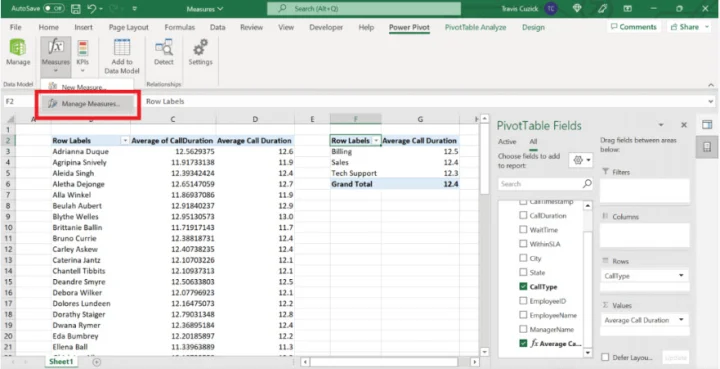Add a new sheet with plus icon
The height and width of the screenshot is (369, 720).
96,362
